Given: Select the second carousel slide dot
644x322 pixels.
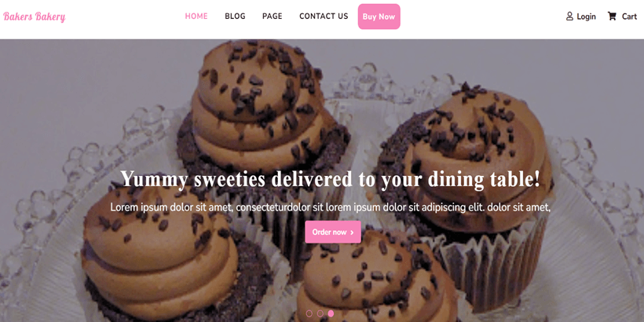Looking at the screenshot, I should click(320, 313).
